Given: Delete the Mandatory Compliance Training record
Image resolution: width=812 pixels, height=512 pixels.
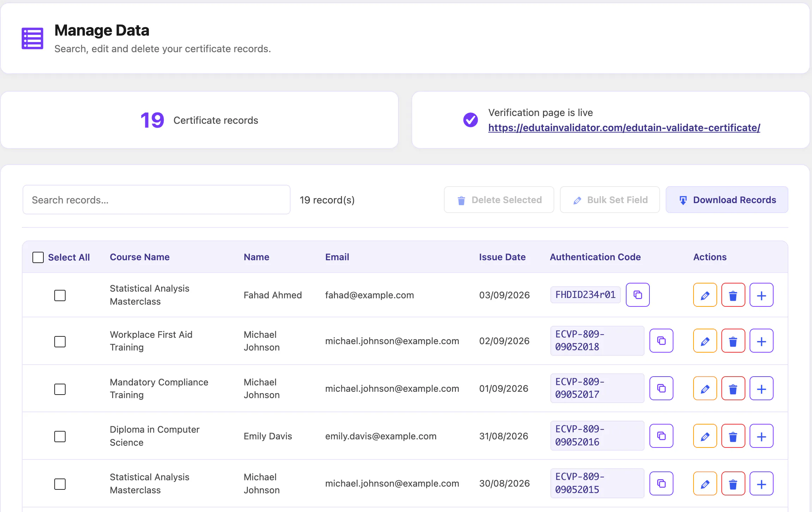Looking at the screenshot, I should [x=733, y=388].
